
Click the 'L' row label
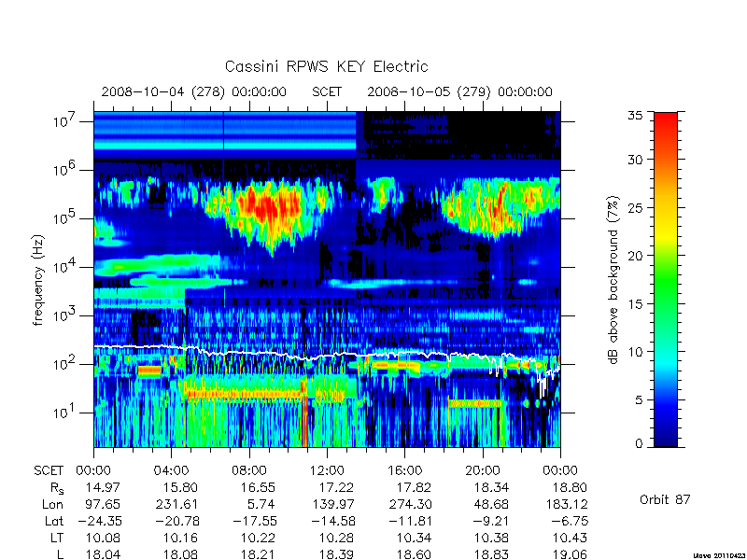(60, 554)
